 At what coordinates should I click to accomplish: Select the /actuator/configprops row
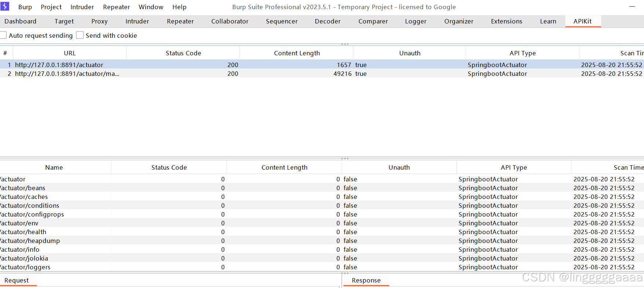(x=322, y=214)
